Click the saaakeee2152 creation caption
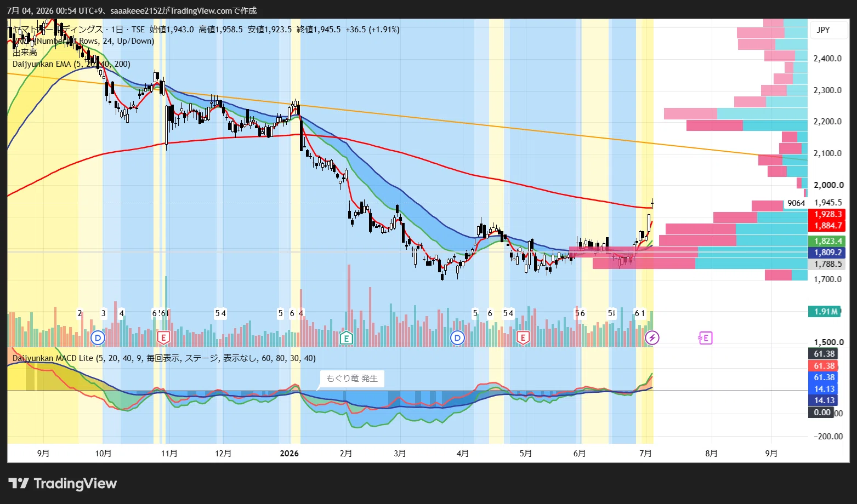 point(132,11)
